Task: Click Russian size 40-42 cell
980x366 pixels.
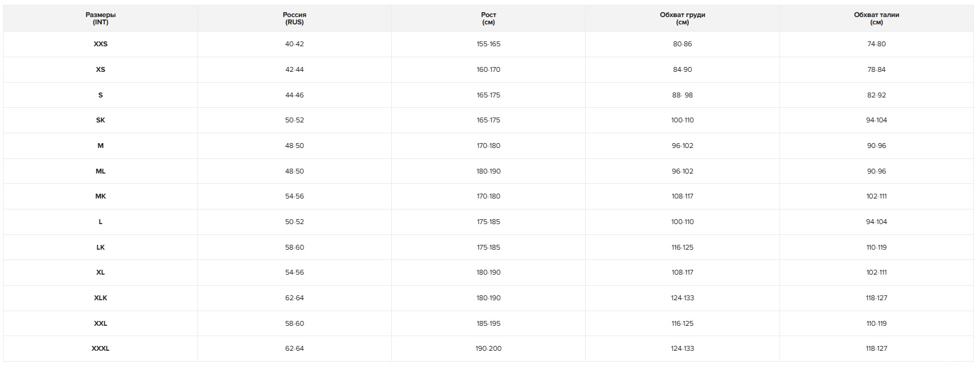Action: click(294, 44)
